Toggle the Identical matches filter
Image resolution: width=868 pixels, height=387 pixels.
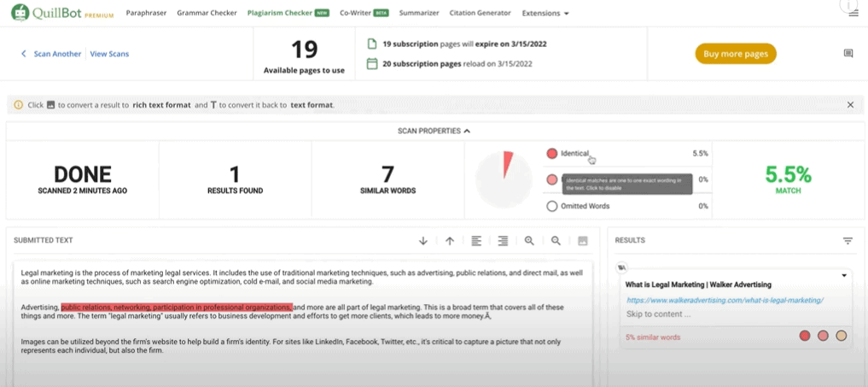(x=552, y=154)
